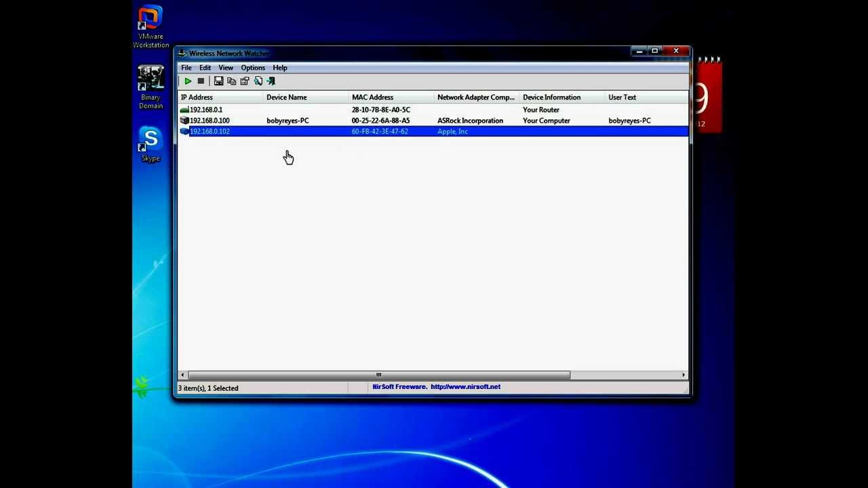Viewport: 868px width, 488px height.
Task: Click MAC address 60-FB-42-3E-47-62
Action: coord(380,131)
